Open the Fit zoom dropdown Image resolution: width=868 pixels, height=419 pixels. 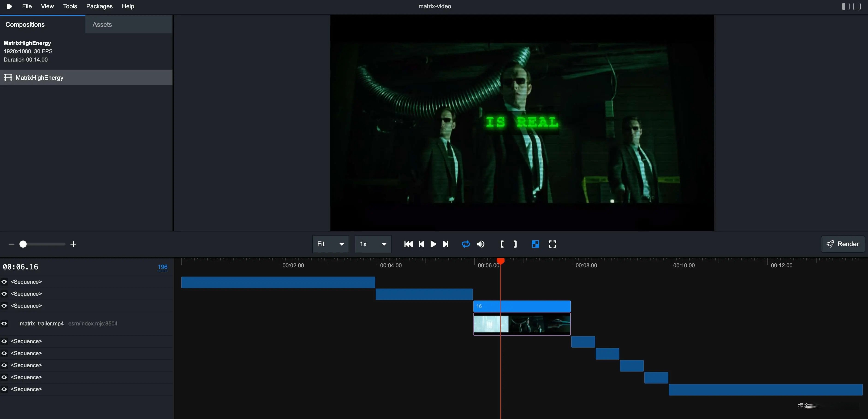330,244
